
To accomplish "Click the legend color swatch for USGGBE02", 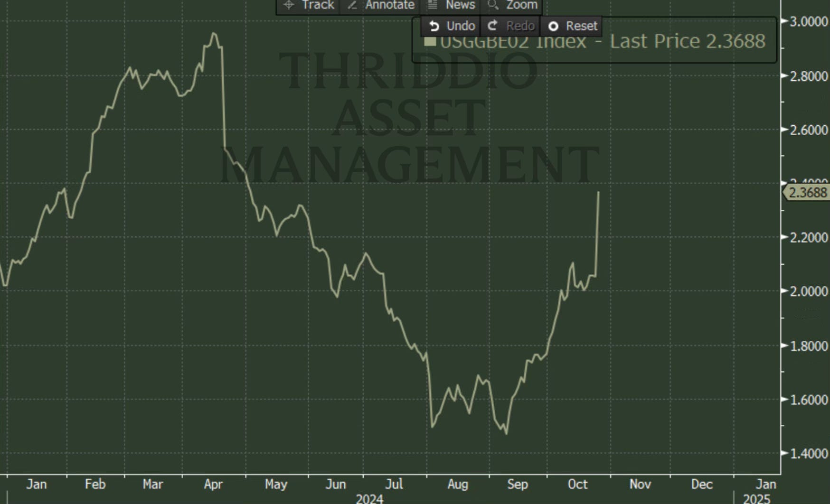I will coord(430,42).
